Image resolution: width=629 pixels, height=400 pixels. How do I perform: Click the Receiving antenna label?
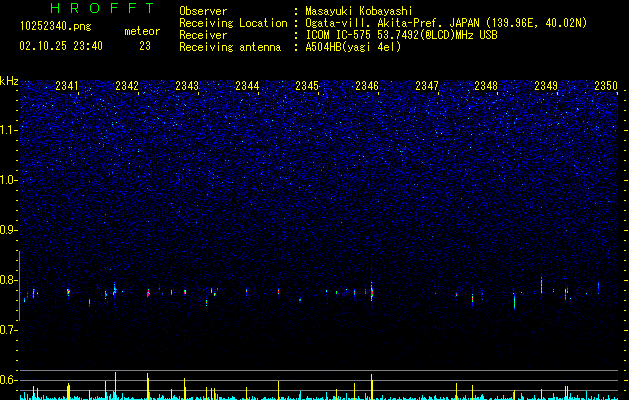point(230,47)
